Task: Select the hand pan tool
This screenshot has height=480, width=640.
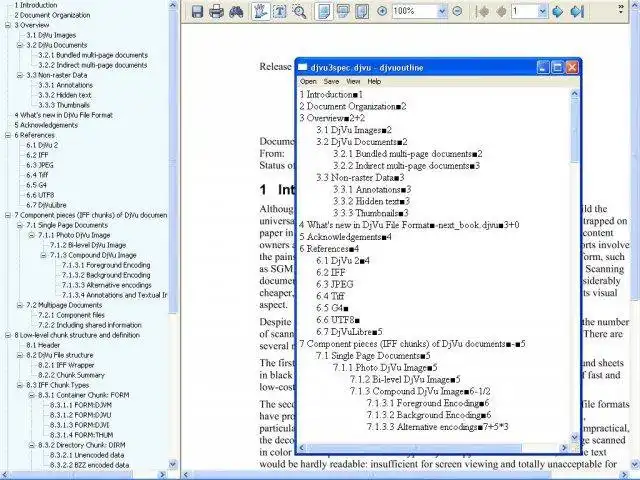Action: [260, 11]
